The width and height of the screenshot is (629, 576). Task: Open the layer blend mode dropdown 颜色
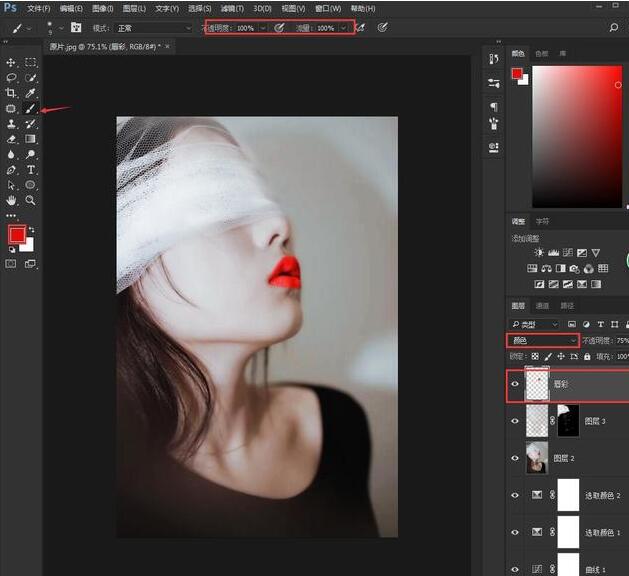[544, 341]
